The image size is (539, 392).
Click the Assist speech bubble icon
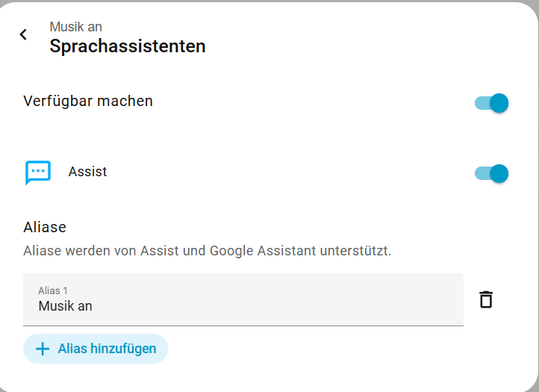coord(38,172)
